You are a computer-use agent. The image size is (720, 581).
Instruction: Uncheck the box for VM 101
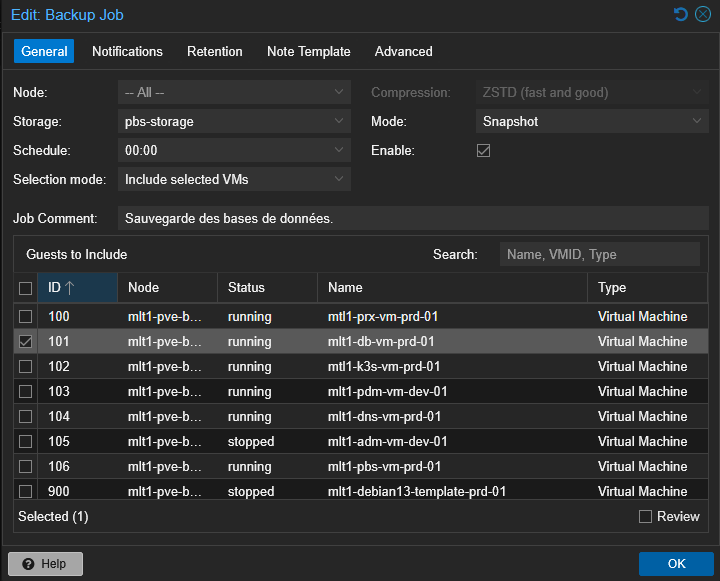pos(26,341)
